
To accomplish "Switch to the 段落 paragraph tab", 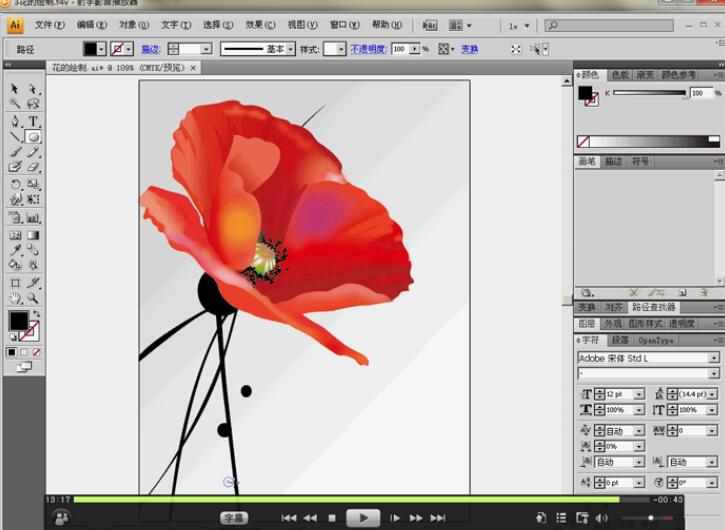I will point(620,340).
